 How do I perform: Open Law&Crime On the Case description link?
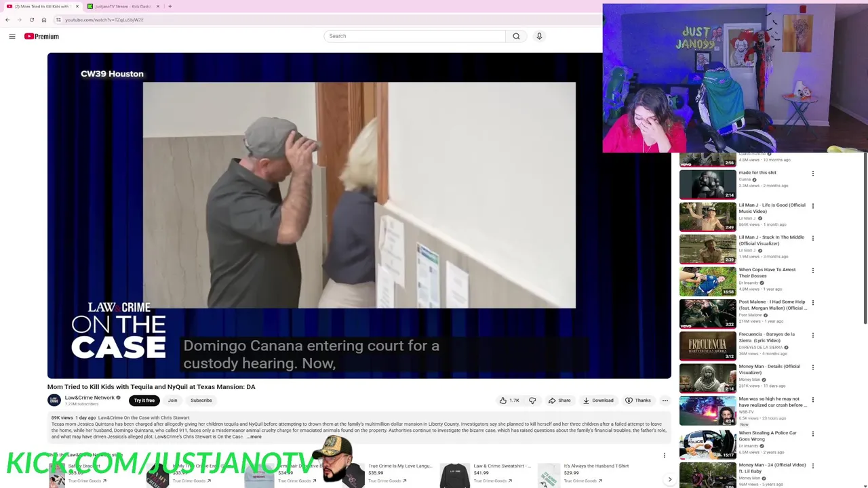tap(144, 418)
